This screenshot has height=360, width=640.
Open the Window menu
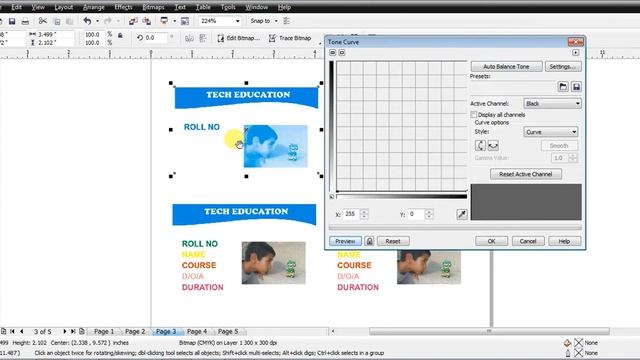(x=257, y=7)
